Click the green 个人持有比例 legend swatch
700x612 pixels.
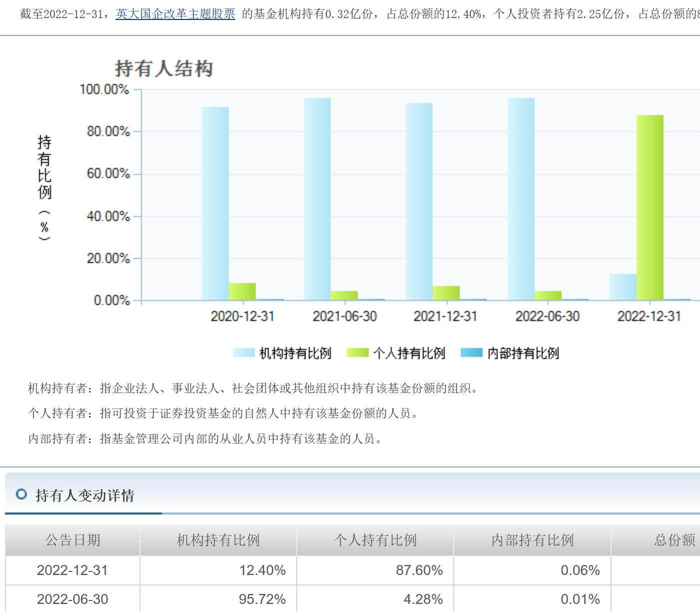tap(357, 353)
